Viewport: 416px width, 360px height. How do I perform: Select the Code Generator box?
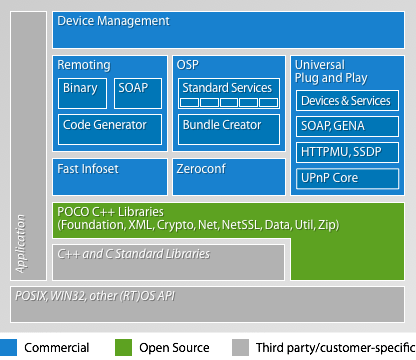tap(110, 129)
